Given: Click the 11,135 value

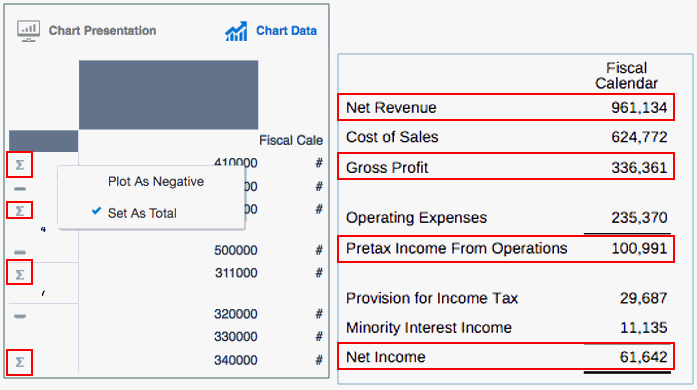Looking at the screenshot, I should [x=643, y=328].
